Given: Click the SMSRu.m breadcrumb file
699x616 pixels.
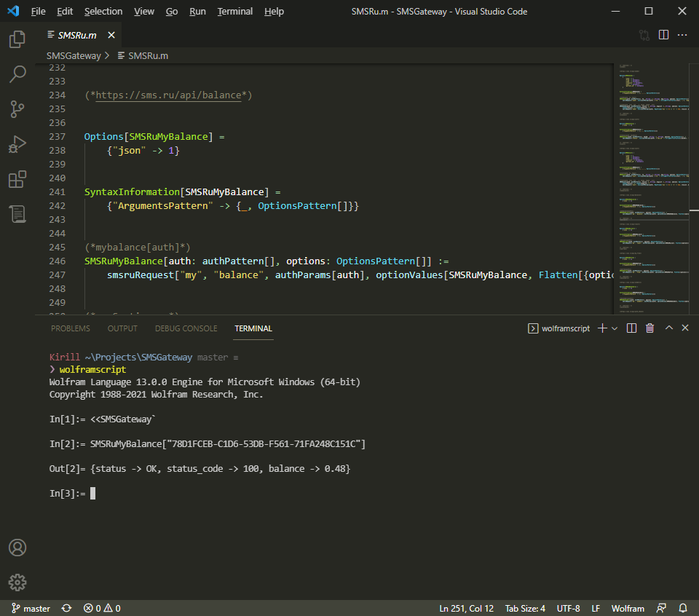Looking at the screenshot, I should click(x=143, y=56).
